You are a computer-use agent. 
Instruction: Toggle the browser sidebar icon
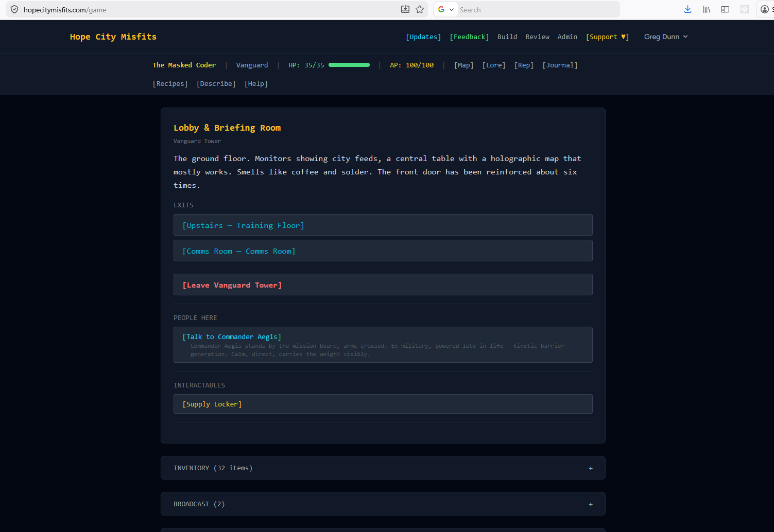click(725, 9)
